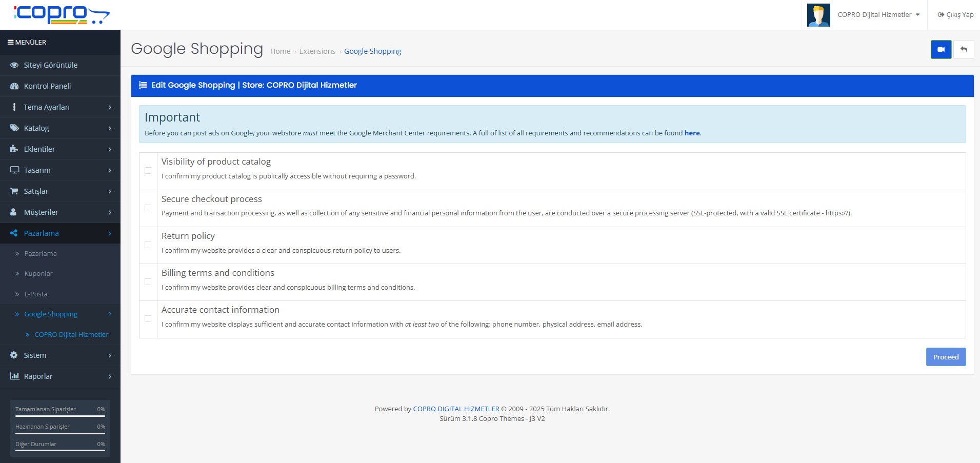980x463 pixels.
Task: Click the eye icon for Siteyi Görüntüle
Action: tap(14, 65)
